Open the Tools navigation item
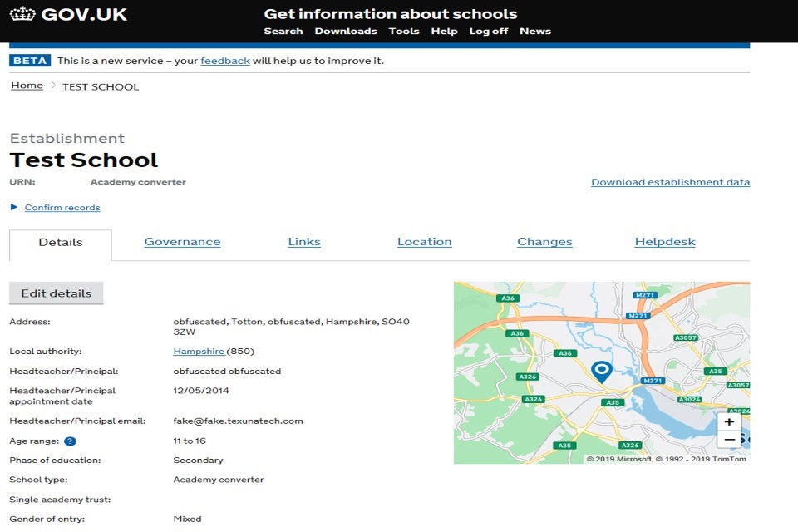 (404, 32)
